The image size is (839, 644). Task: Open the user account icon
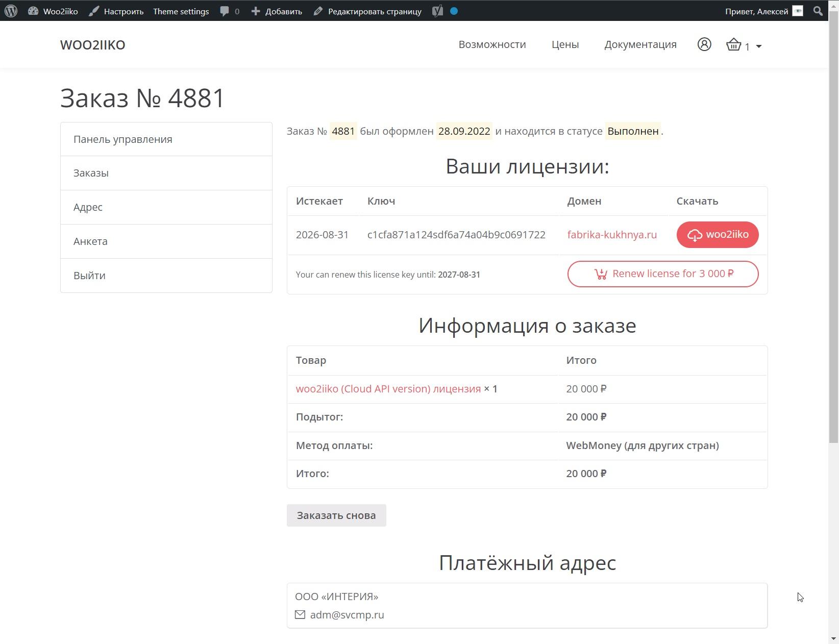704,44
